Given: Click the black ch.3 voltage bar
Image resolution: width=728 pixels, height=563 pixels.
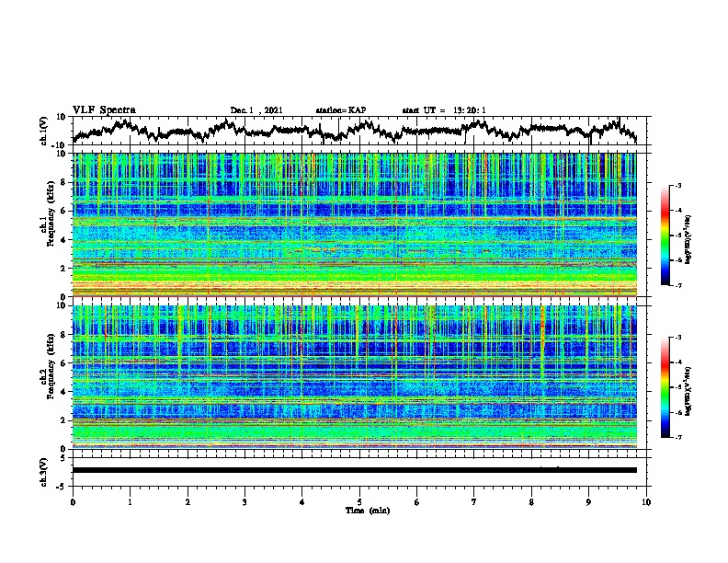Looking at the screenshot, I should point(355,470).
